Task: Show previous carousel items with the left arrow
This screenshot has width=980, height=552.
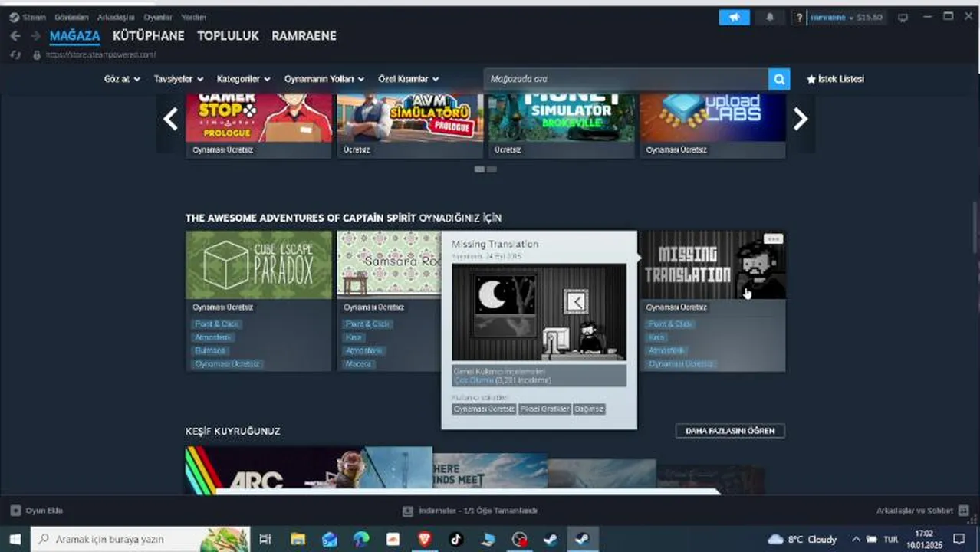Action: click(170, 119)
